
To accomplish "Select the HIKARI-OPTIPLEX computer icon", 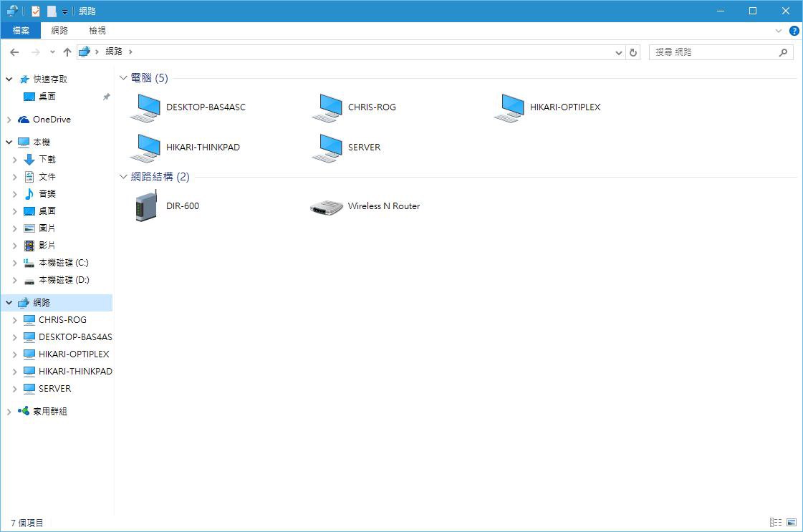I will coord(509,107).
